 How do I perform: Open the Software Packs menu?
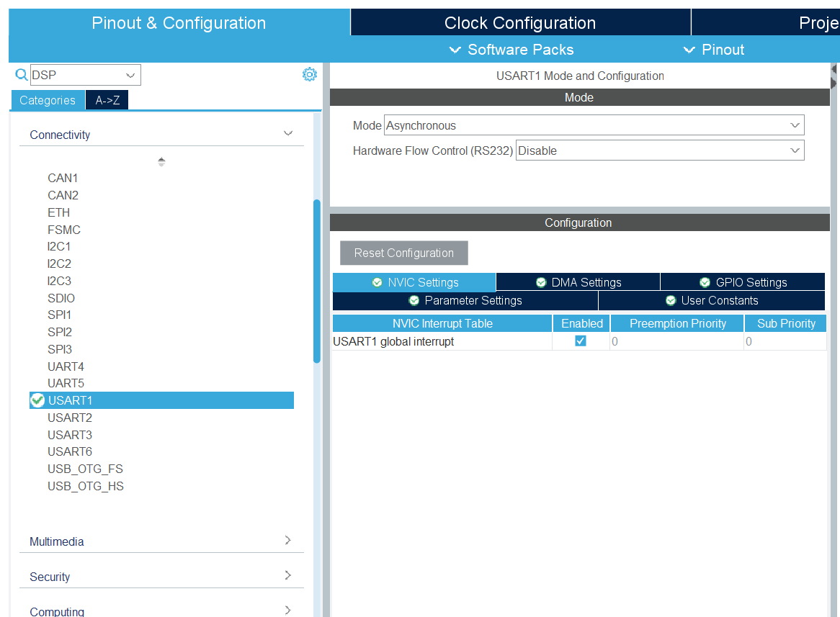[511, 50]
